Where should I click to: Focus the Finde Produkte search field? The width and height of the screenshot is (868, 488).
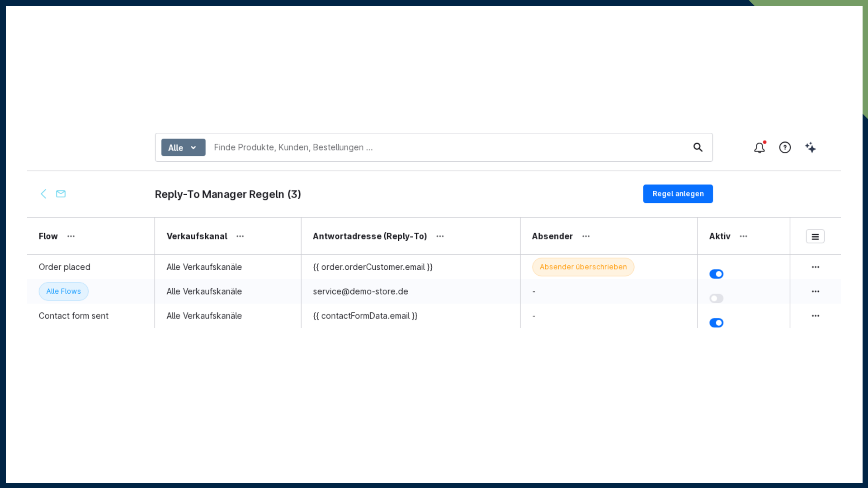click(x=448, y=147)
